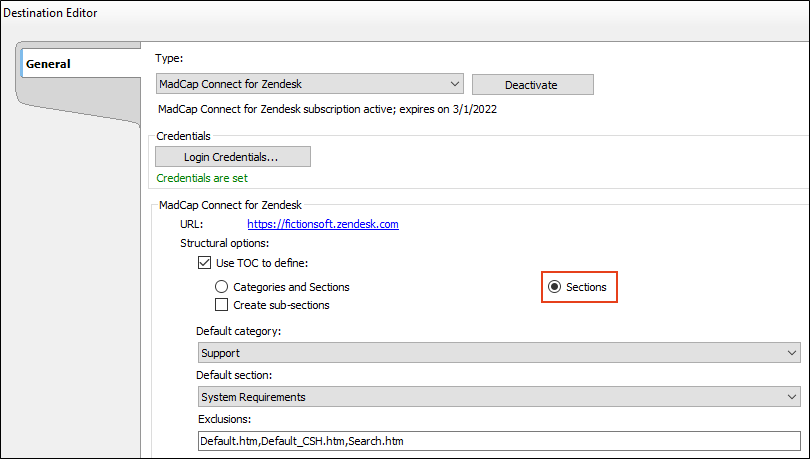The image size is (810, 459).
Task: Click the green Credentials are set message
Action: [202, 178]
